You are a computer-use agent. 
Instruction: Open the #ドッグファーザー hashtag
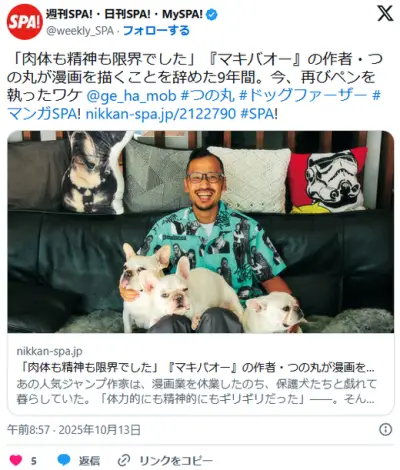[303, 96]
